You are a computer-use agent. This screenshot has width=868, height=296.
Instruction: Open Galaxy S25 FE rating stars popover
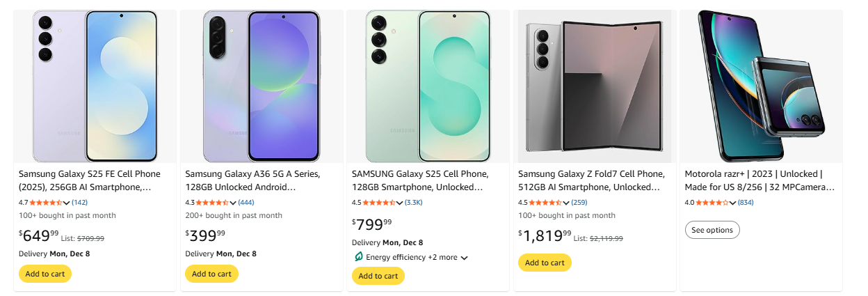click(46, 203)
